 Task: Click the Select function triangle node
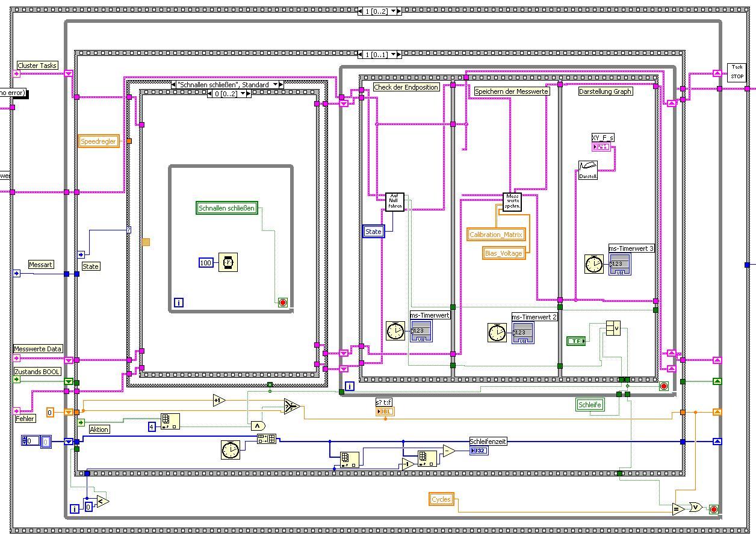point(291,407)
